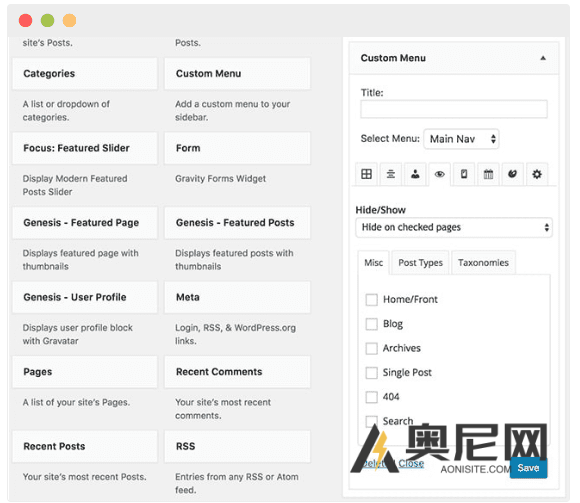Click the Hide/Show label
The image size is (580, 503).
click(x=380, y=210)
